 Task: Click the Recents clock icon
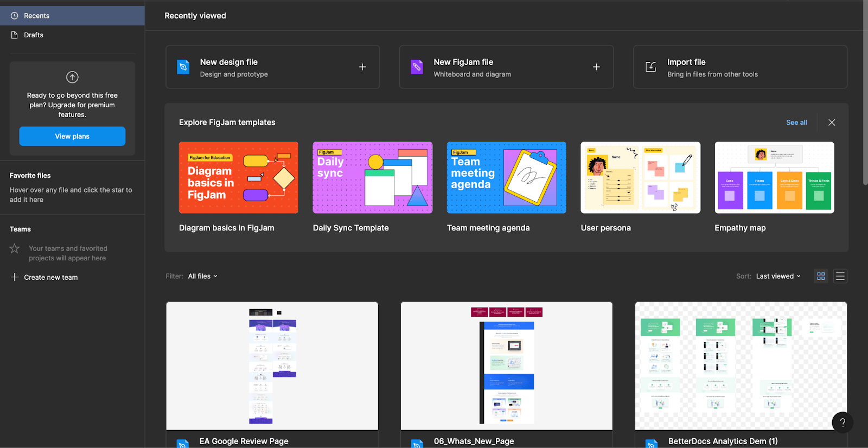(x=15, y=16)
